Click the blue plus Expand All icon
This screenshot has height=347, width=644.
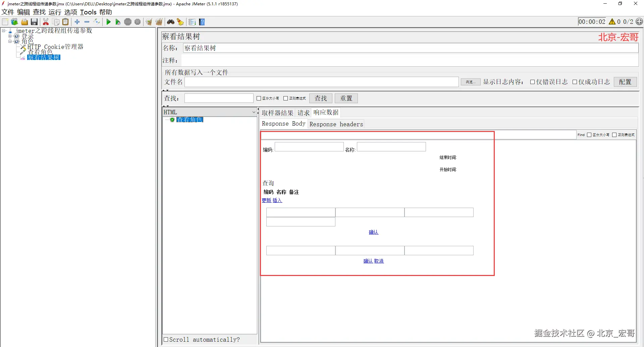coord(77,22)
